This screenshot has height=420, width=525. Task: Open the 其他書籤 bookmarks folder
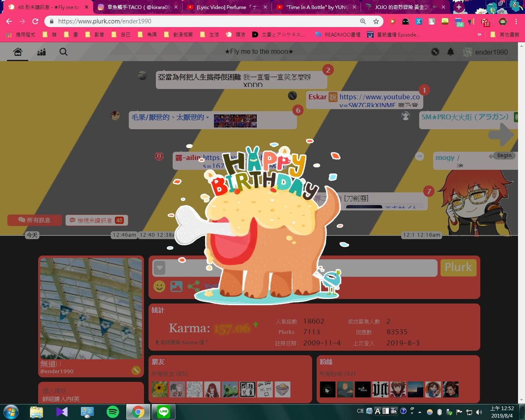(505, 35)
